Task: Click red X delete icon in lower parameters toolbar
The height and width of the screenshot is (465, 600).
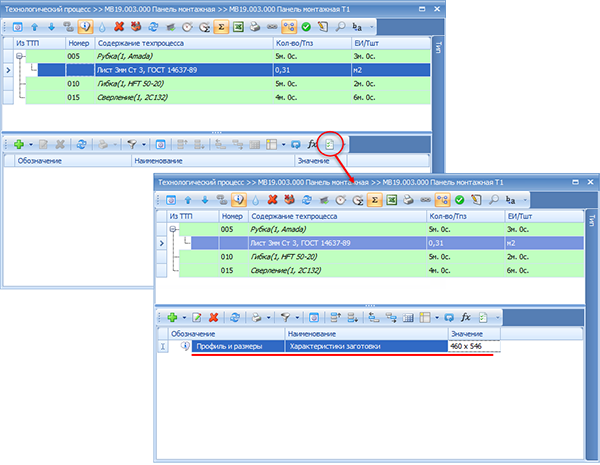Action: coord(215,316)
